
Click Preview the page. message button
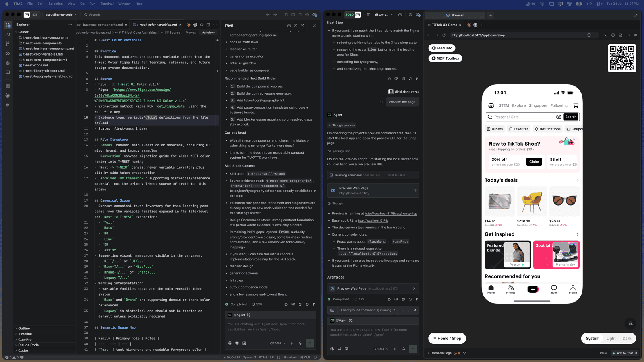pyautogui.click(x=402, y=102)
